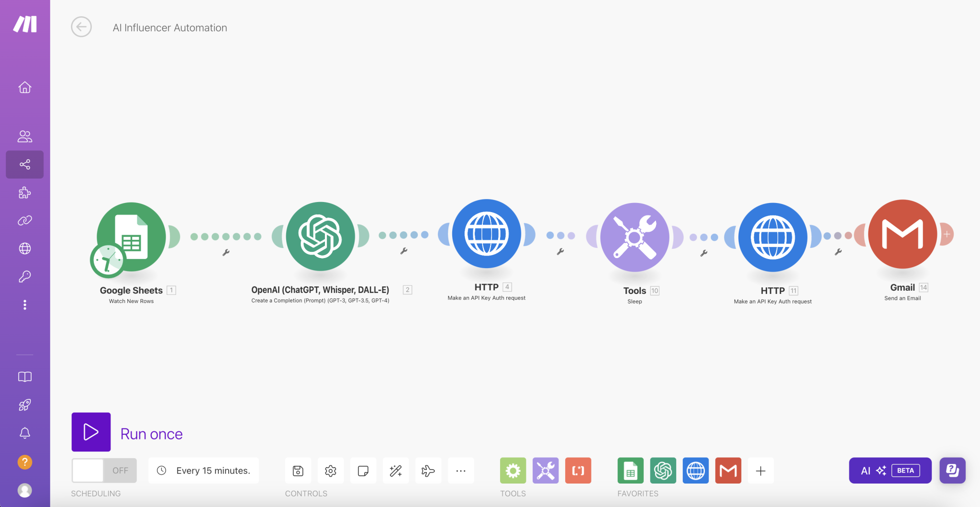
Task: Add another module after Gmail
Action: coord(947,234)
